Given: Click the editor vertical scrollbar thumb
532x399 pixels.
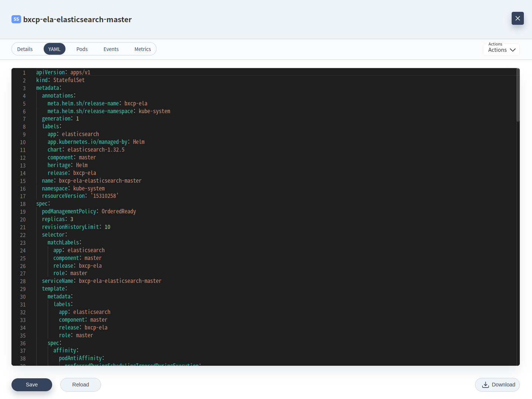Looking at the screenshot, I should coord(518,95).
